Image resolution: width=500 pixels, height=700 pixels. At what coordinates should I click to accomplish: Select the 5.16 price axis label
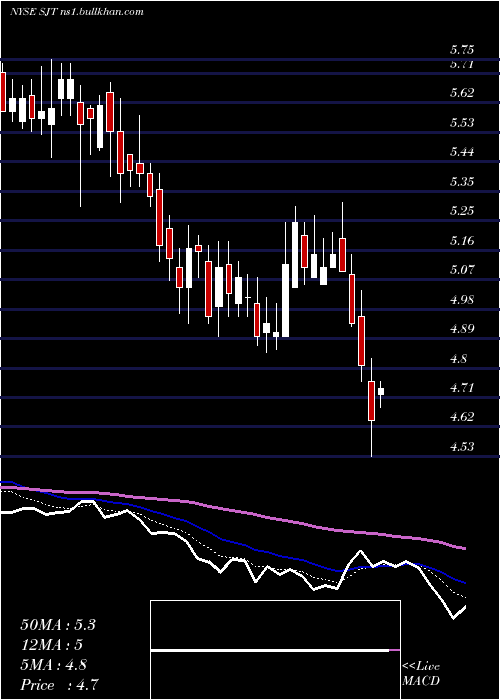pyautogui.click(x=462, y=241)
